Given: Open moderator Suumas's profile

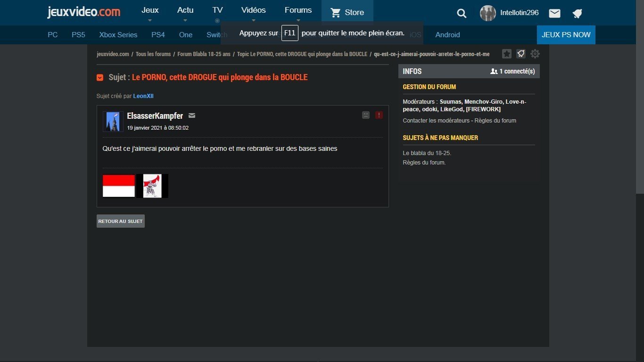Looking at the screenshot, I should tap(451, 102).
